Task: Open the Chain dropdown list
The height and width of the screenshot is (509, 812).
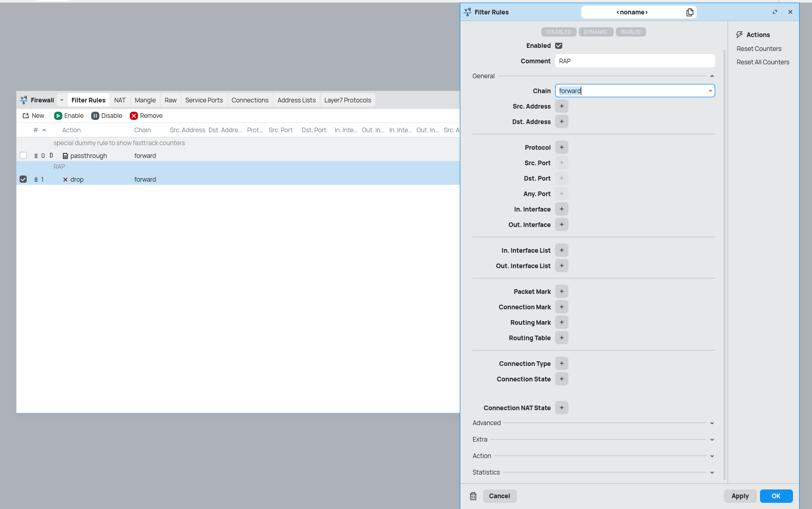Action: pyautogui.click(x=710, y=91)
